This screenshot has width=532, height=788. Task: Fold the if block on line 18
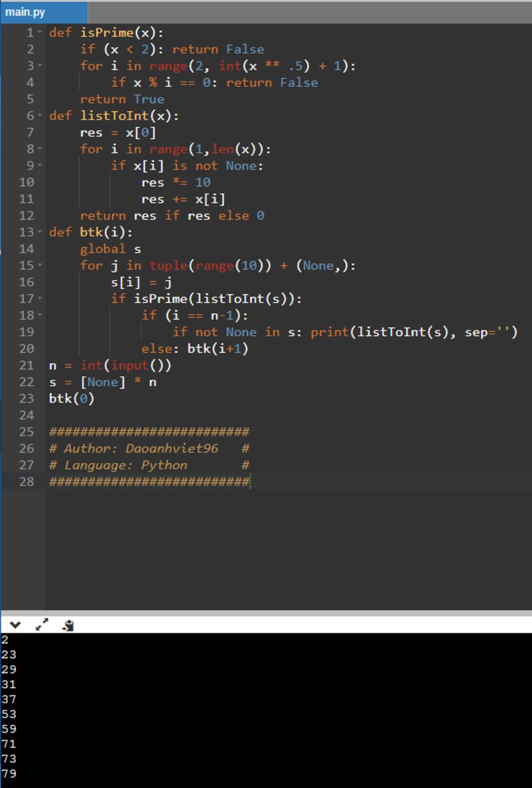pos(40,316)
